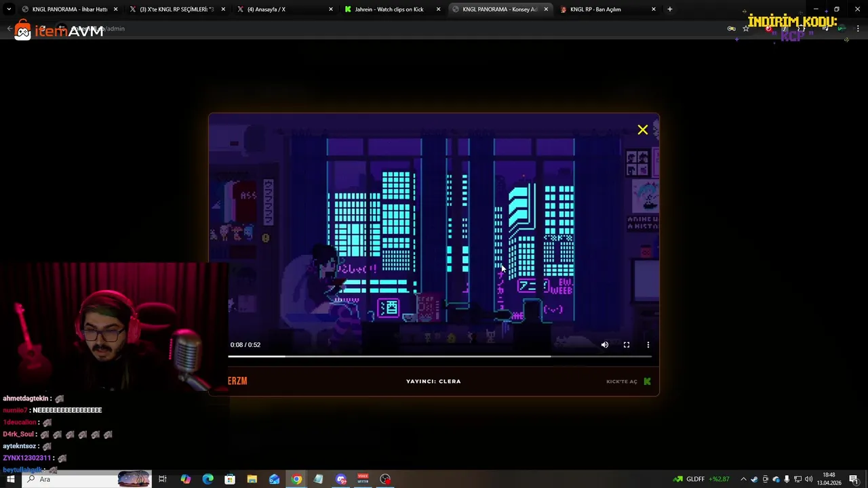
Task: Switch to KNGL PANORAMA - İhbar Hattı tab
Action: click(x=70, y=9)
